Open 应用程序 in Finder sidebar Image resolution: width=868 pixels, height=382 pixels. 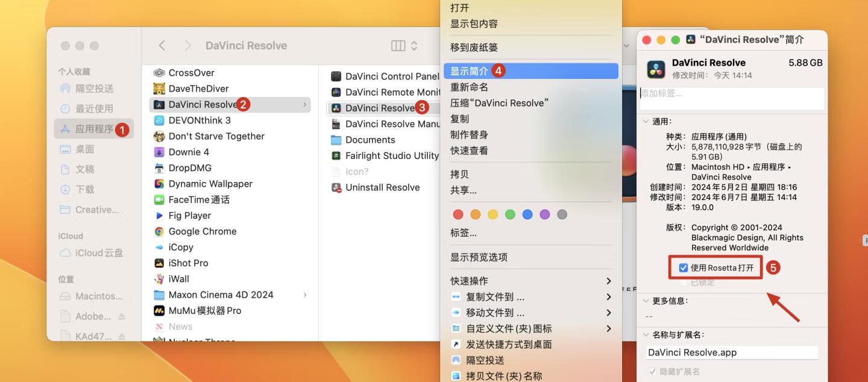point(94,129)
